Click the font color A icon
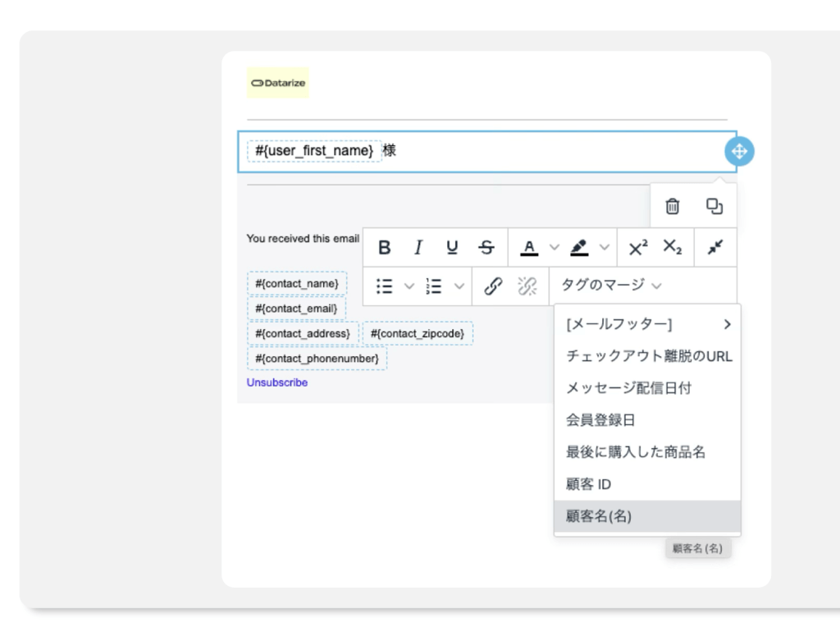Viewport: 840px width, 623px height. (529, 248)
